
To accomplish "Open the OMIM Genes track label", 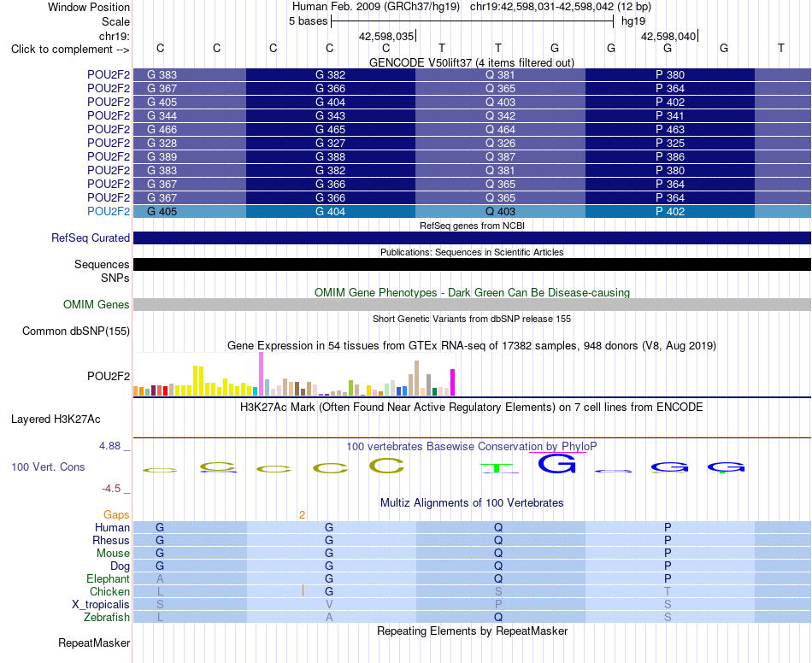I will [x=97, y=304].
